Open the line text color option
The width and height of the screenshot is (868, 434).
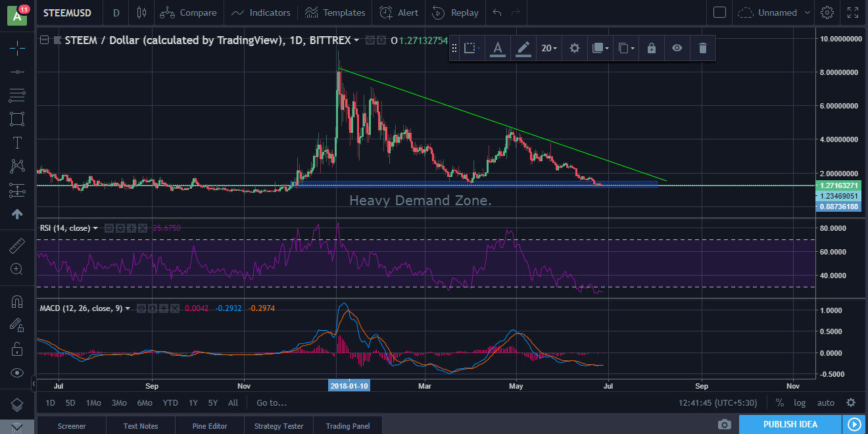498,48
